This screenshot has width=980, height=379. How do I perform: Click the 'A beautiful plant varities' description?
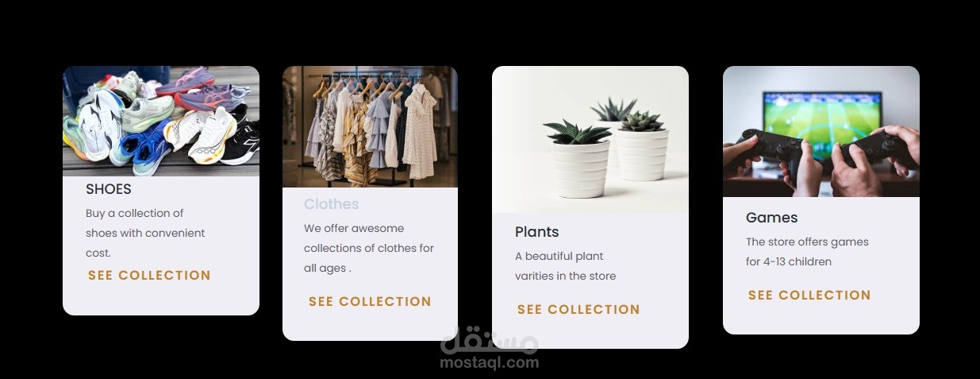566,266
